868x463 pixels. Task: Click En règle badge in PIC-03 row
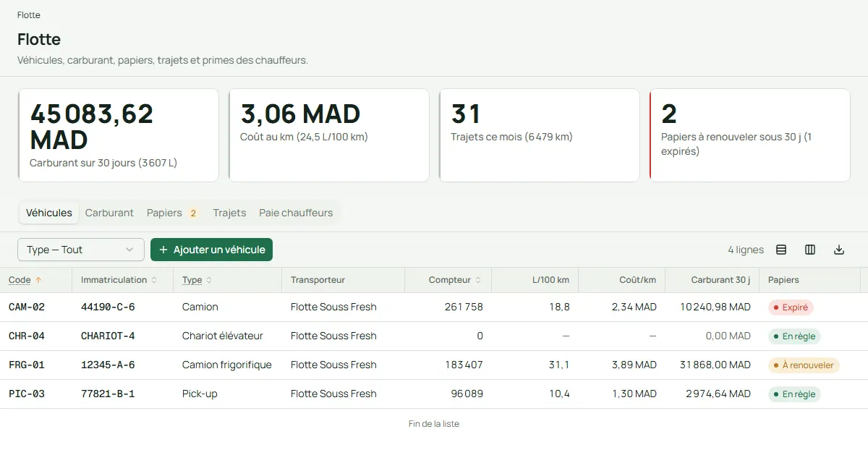(x=794, y=394)
